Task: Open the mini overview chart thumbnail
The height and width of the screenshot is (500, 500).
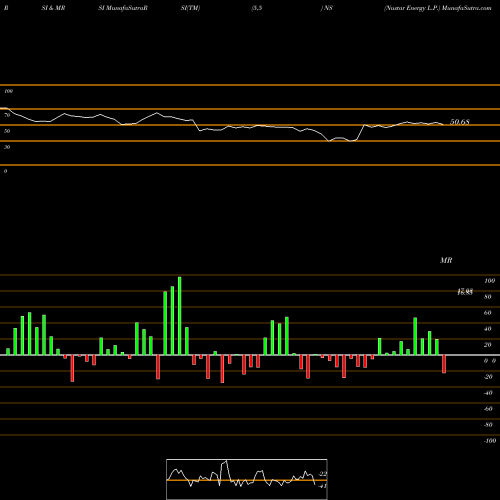Action: [247, 479]
